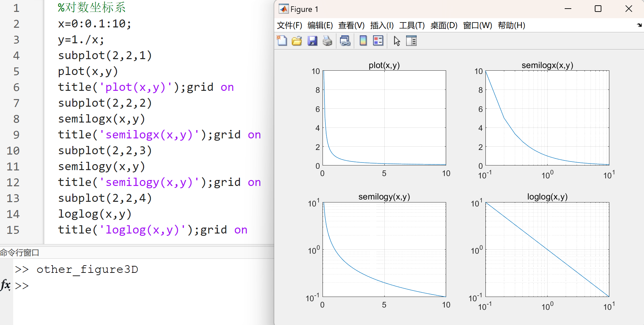Click the 命令行窗口 panel title
Image resolution: width=644 pixels, height=325 pixels.
(x=19, y=253)
